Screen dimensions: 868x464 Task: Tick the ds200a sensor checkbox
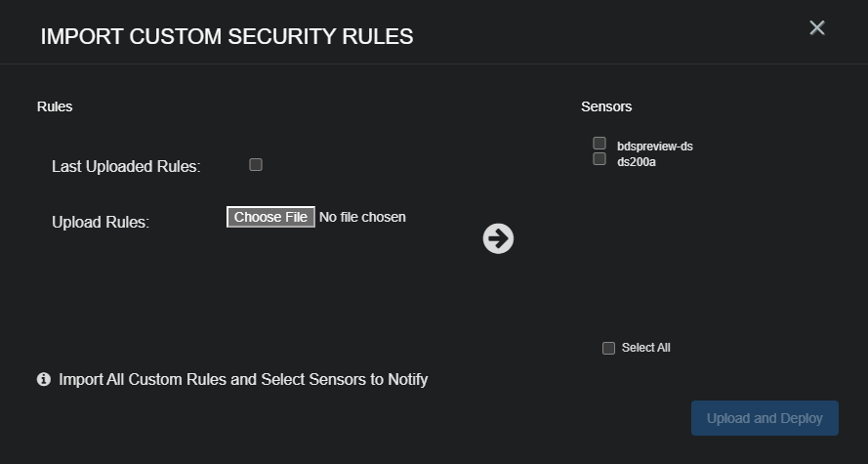(x=599, y=159)
